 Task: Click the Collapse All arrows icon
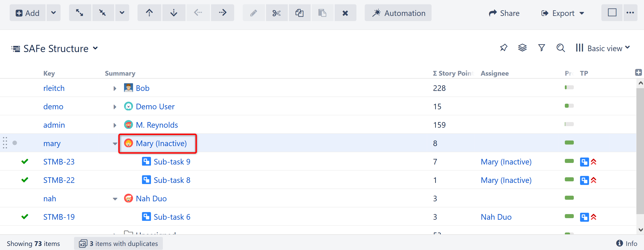click(x=103, y=13)
